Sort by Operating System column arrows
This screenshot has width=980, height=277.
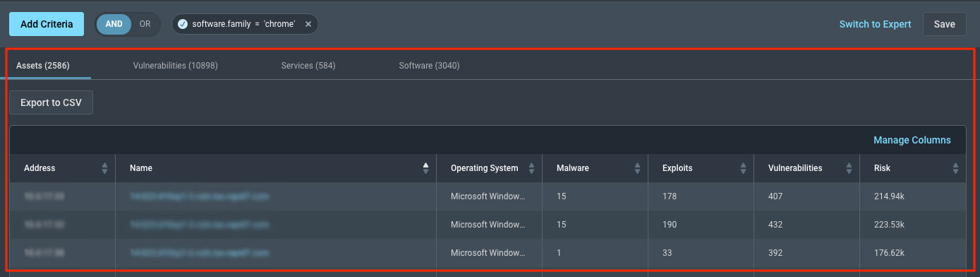tap(531, 168)
